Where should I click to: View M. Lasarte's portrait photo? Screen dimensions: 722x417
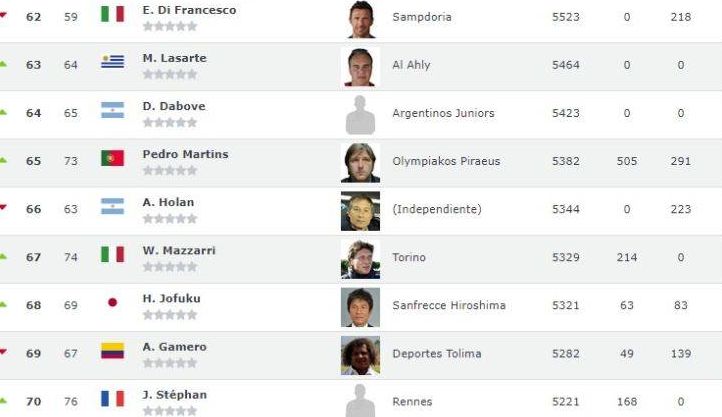click(360, 66)
